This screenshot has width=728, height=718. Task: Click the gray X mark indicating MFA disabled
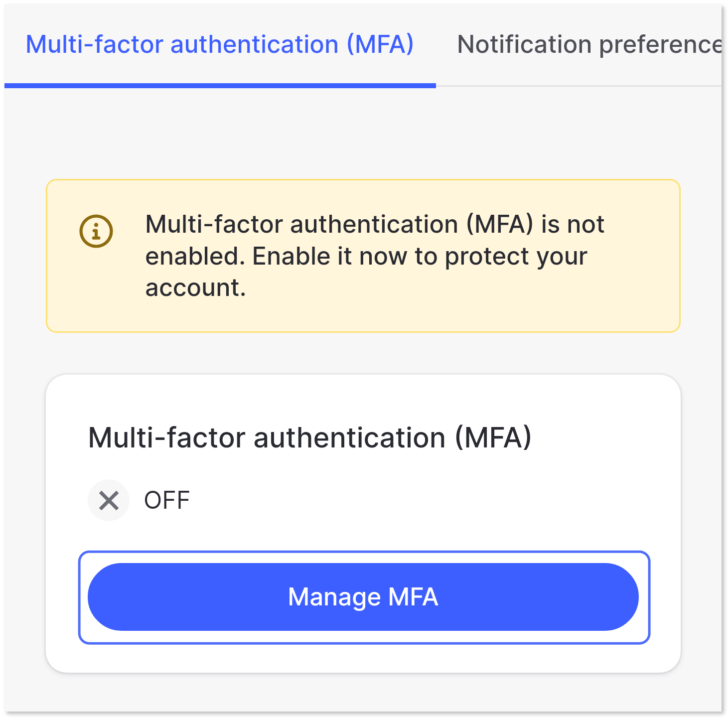[109, 500]
